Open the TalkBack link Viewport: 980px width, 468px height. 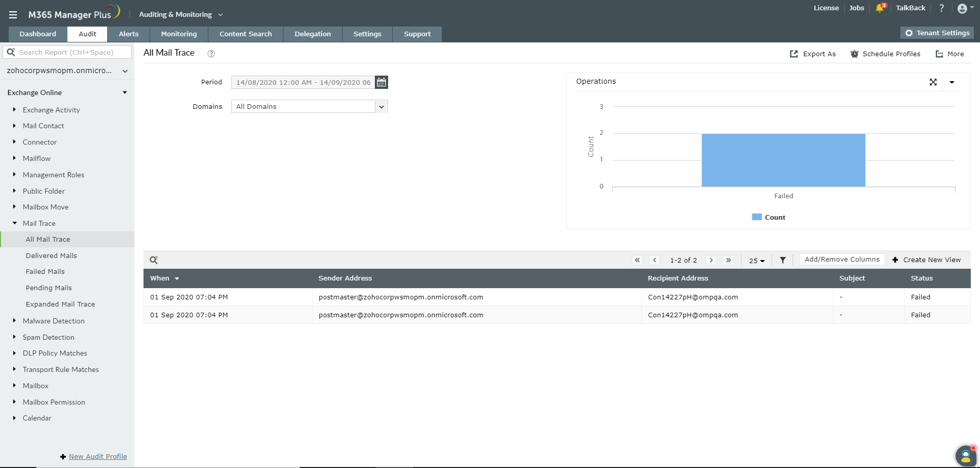point(911,8)
